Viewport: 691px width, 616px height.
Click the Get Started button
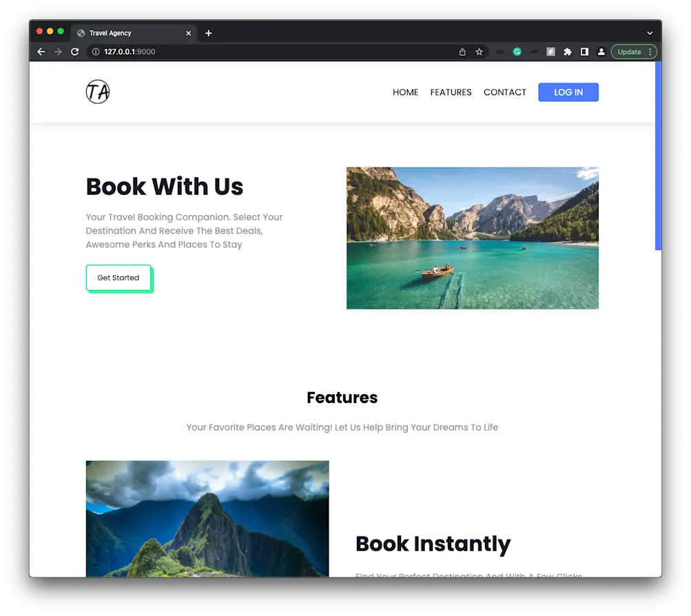tap(118, 278)
